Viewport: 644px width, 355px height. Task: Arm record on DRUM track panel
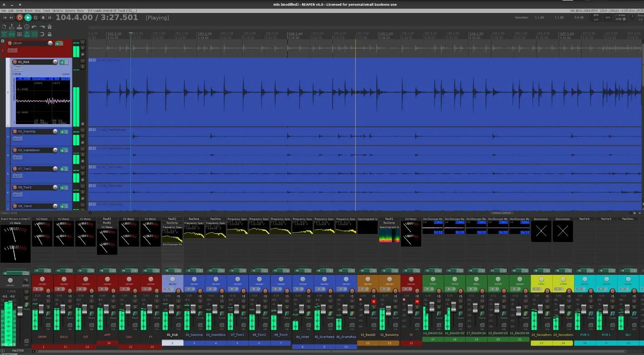coord(10,43)
